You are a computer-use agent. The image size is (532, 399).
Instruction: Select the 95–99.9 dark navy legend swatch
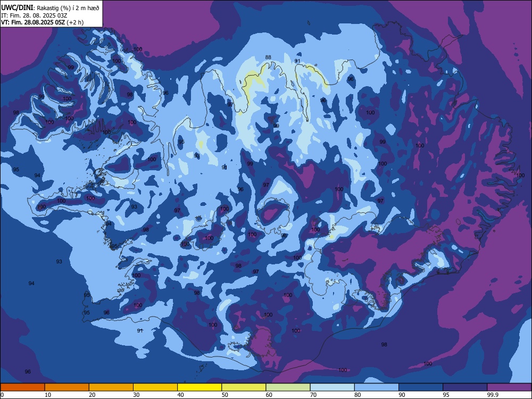pyautogui.click(x=465, y=387)
